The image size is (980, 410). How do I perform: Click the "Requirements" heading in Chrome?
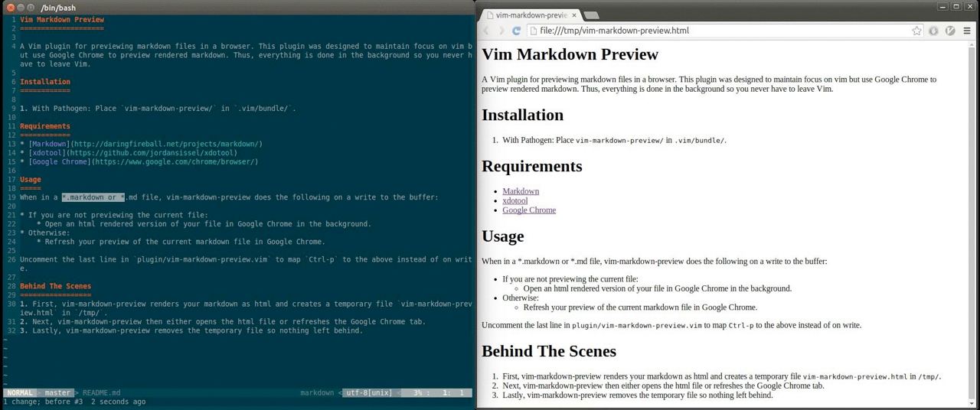pos(531,166)
